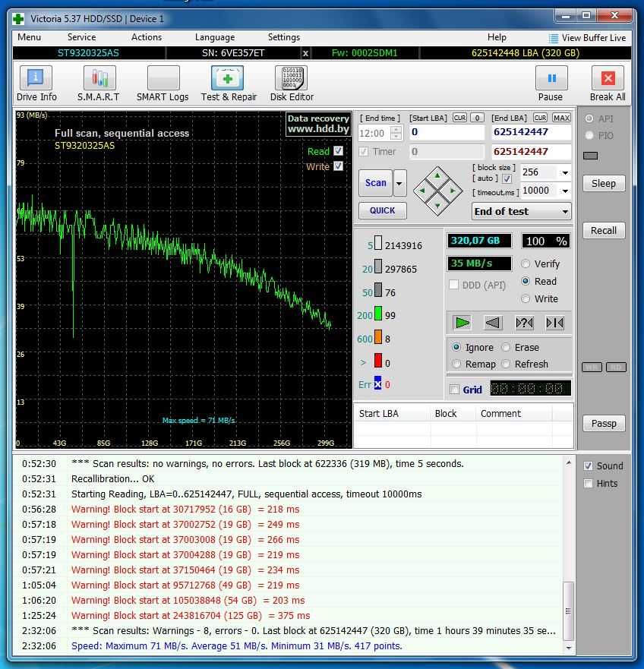Viewport: 644px width, 669px height.
Task: Enable the DDD (API) checkbox
Action: 454,285
